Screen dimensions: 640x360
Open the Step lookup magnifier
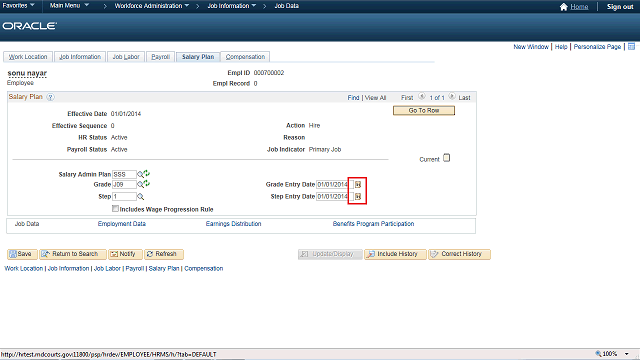(x=140, y=197)
